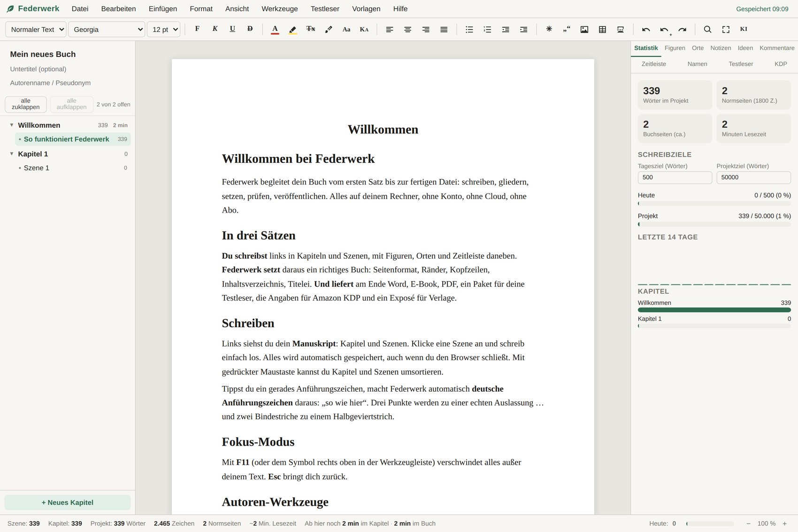The image size is (798, 532).
Task: Open the Einfügen menu
Action: tap(163, 9)
